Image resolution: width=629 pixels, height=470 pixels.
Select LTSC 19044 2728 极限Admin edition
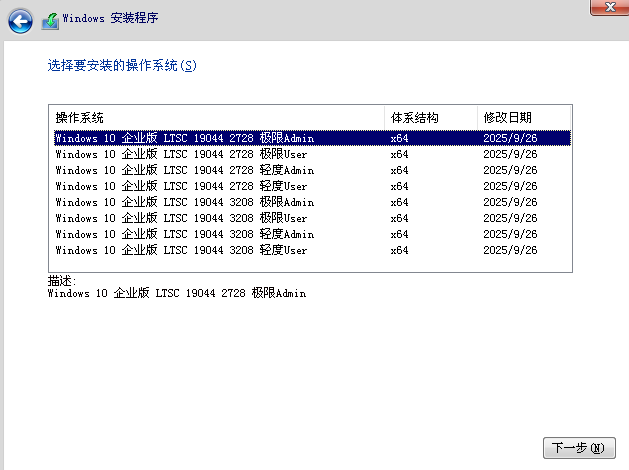(185, 138)
